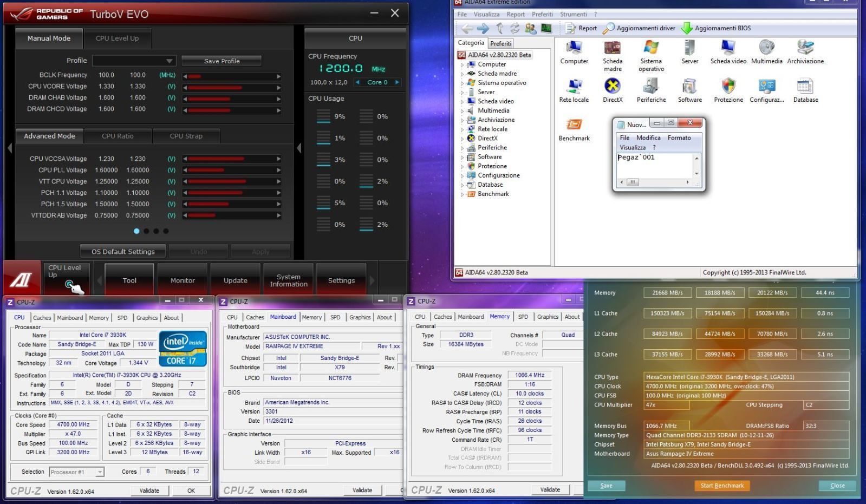Click OS Default Settings button in TurboV
The height and width of the screenshot is (504, 866).
123,251
